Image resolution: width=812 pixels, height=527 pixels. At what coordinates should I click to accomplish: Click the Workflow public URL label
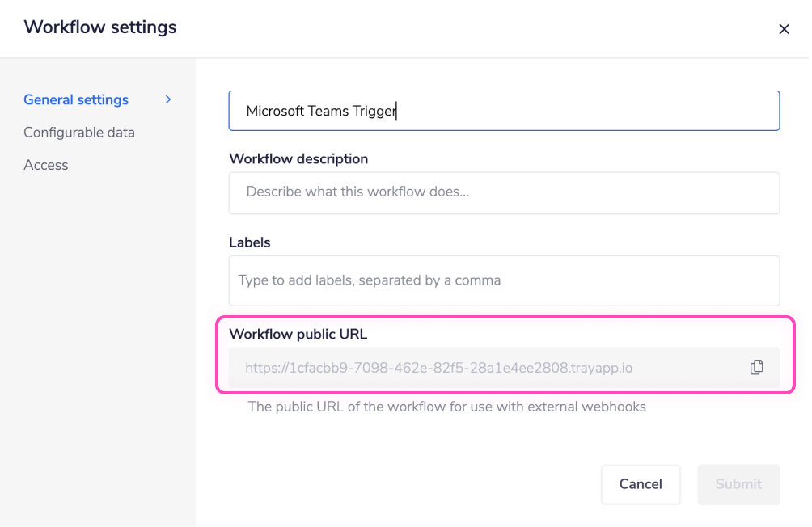tap(298, 334)
